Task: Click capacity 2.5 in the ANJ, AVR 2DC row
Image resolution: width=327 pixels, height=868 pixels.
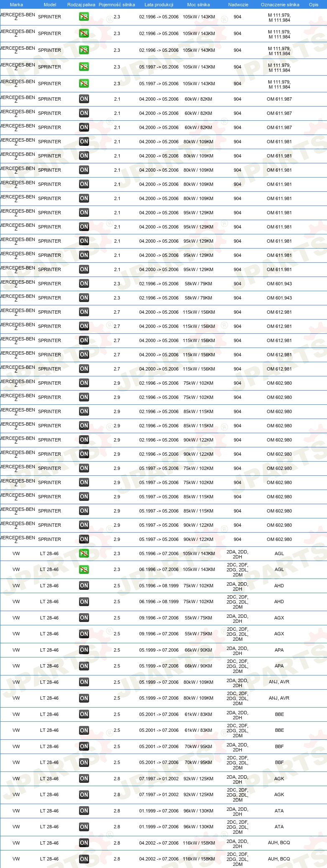Action: coord(117,698)
